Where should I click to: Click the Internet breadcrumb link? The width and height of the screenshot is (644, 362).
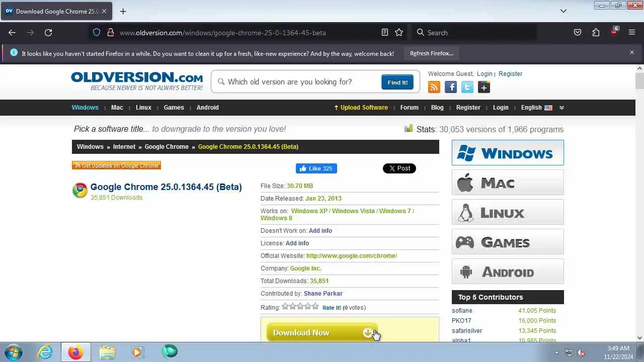tap(124, 147)
